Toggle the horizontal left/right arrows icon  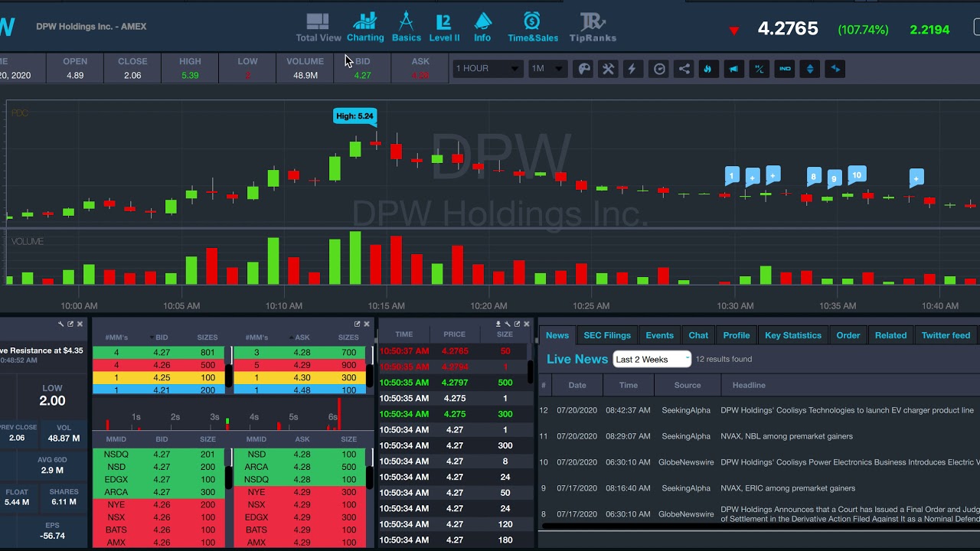[x=835, y=69]
